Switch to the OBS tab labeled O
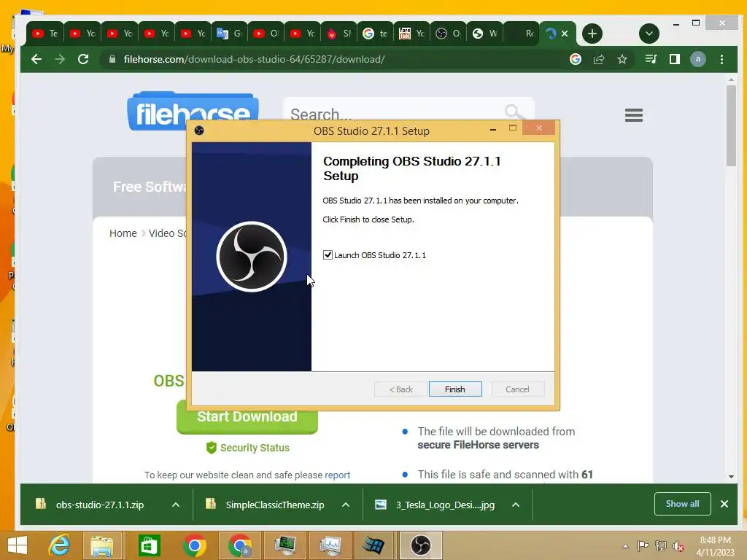This screenshot has width=747, height=560. coord(449,34)
